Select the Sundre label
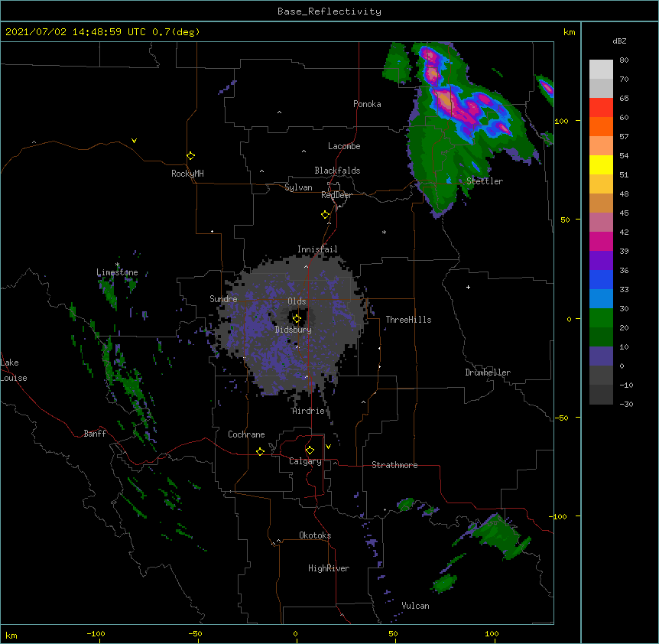 pyautogui.click(x=223, y=299)
